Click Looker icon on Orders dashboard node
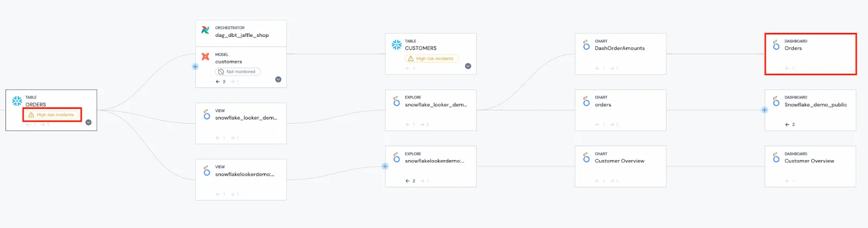 click(x=776, y=45)
